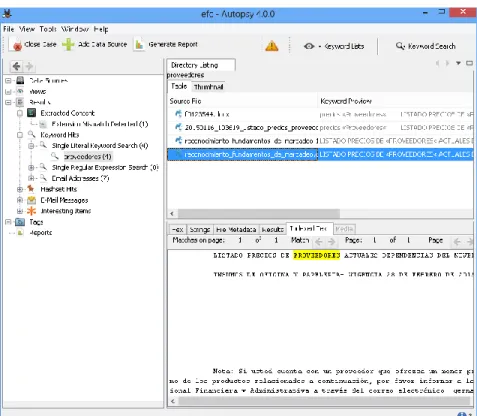Viewport: 477px width, 416px height.
Task: Collapse the Keyword Hits node toggle
Action: [x=20, y=135]
